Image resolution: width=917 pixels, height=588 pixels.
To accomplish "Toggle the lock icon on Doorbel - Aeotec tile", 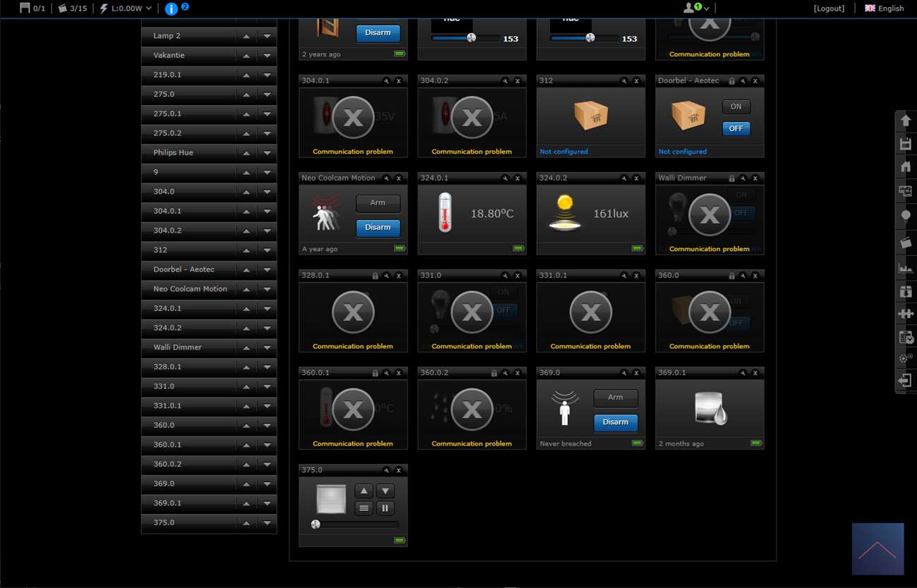I will (x=731, y=81).
